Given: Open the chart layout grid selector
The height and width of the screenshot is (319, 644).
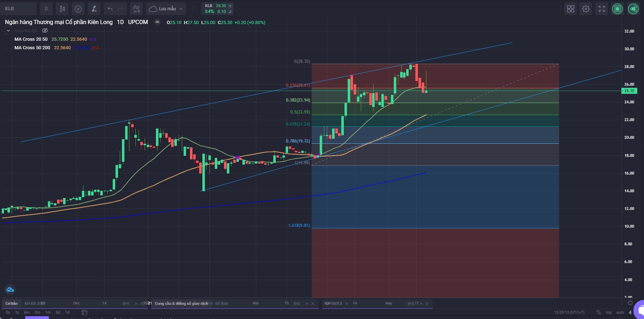Looking at the screenshot, I should pos(570,9).
